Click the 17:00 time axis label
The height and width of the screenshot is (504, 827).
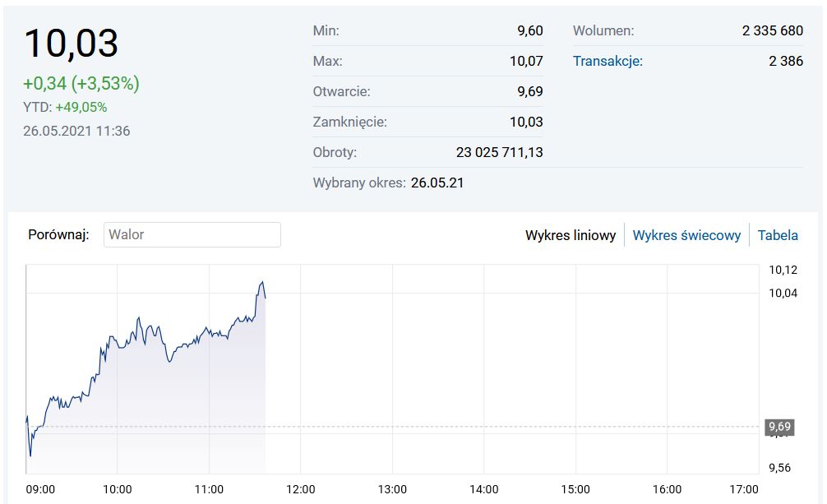click(x=744, y=489)
